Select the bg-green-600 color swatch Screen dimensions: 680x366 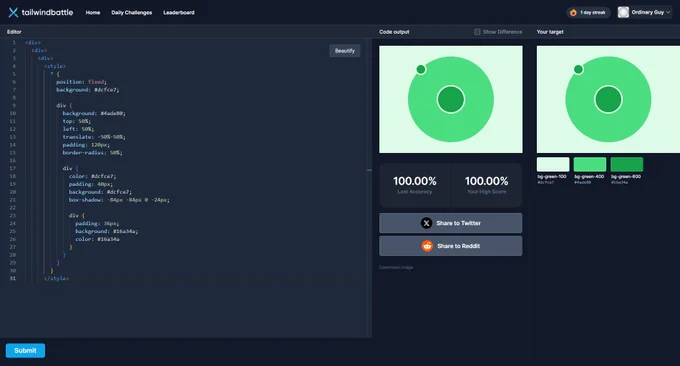tap(627, 164)
